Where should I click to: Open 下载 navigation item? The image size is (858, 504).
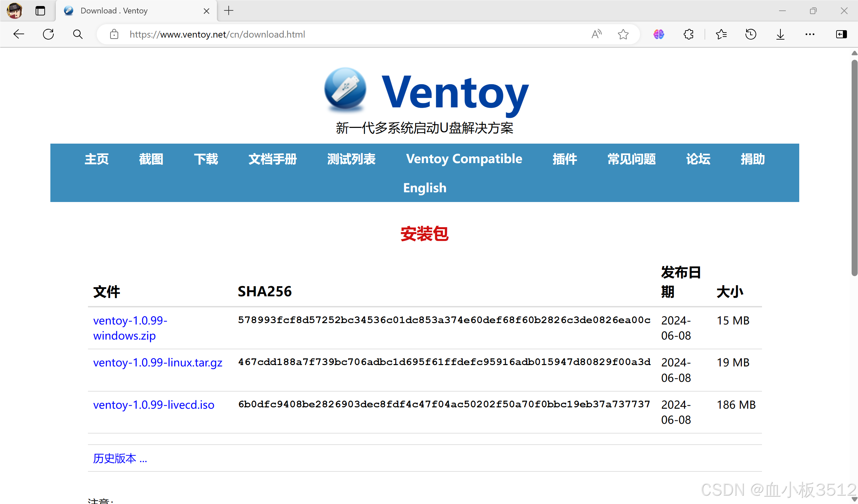pyautogui.click(x=206, y=159)
